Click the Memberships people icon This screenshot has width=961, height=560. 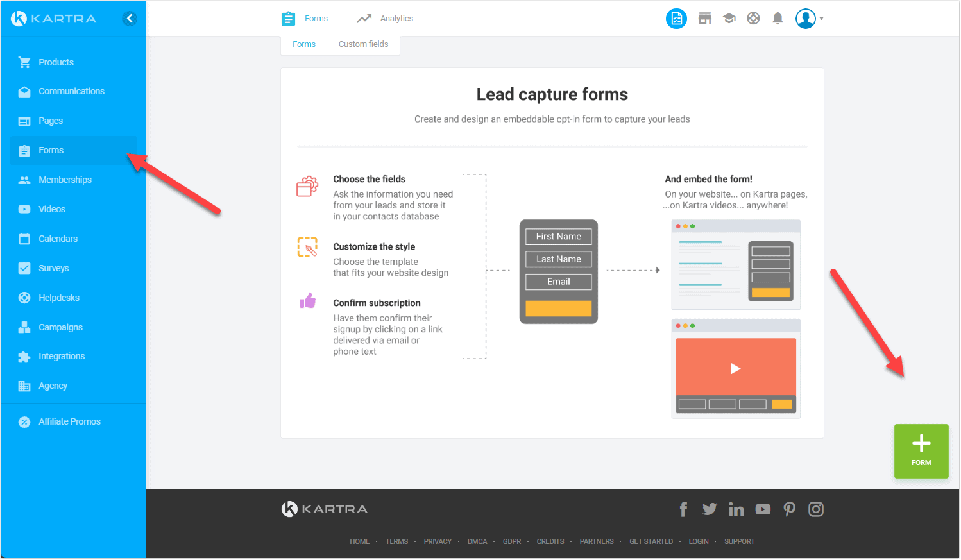point(24,180)
